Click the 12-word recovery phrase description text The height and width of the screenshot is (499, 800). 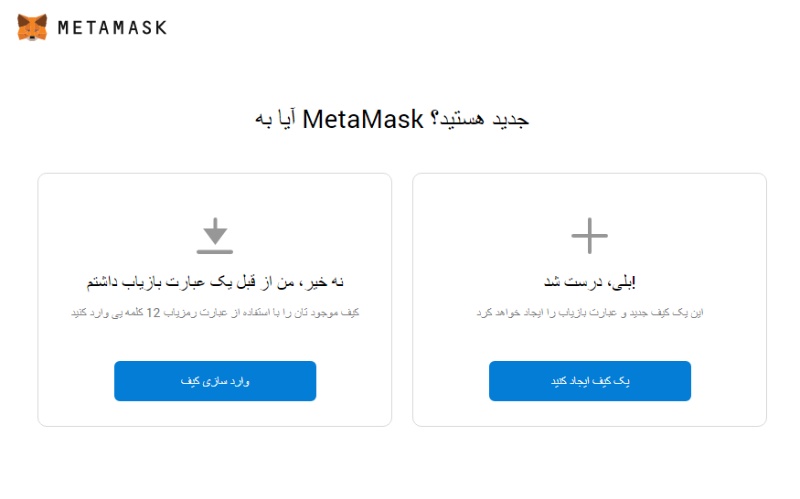point(215,313)
